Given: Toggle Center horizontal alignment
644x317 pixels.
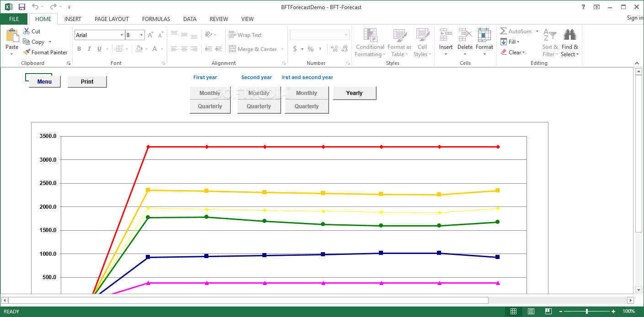Looking at the screenshot, I should (184, 49).
